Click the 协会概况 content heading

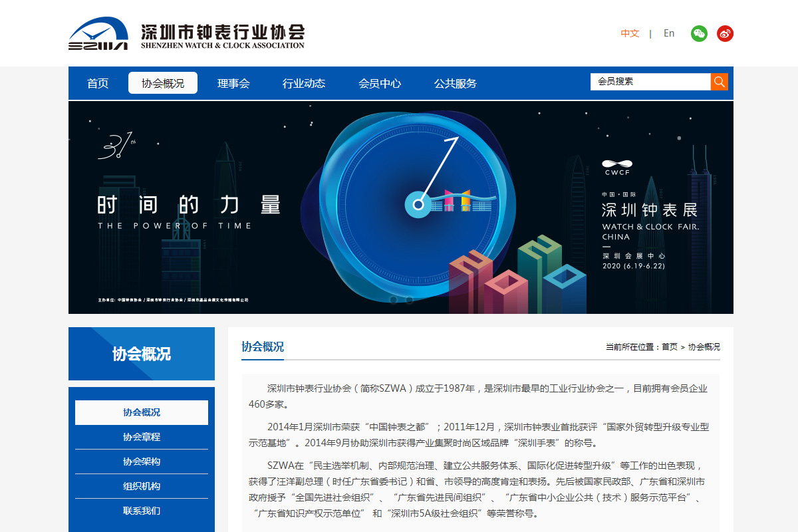click(x=263, y=346)
